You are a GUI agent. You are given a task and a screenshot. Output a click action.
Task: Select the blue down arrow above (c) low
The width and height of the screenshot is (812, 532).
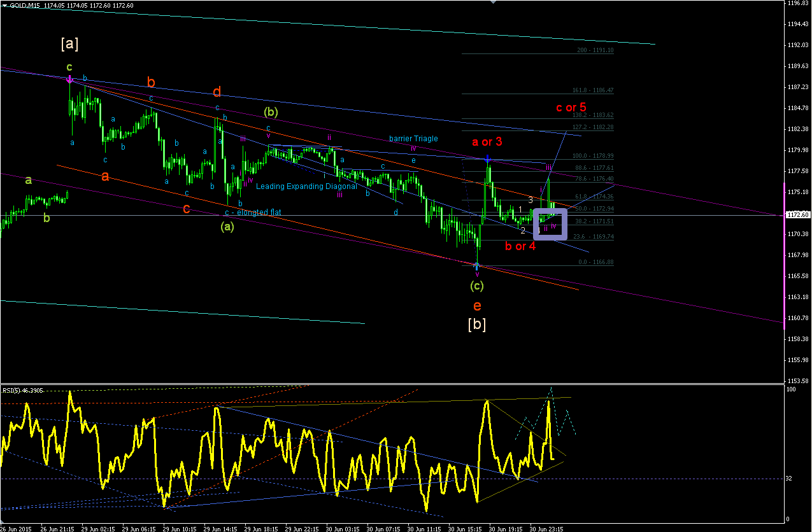[x=477, y=265]
